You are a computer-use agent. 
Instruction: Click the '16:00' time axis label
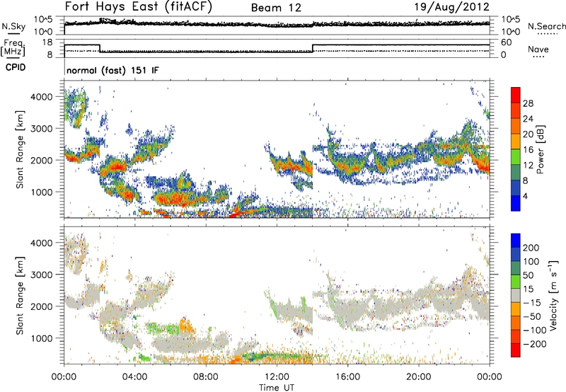click(x=347, y=377)
